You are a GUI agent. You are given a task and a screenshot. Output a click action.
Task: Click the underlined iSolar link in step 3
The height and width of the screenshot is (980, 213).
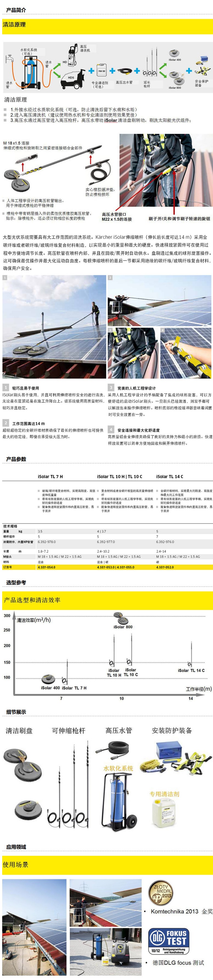pos(111,120)
